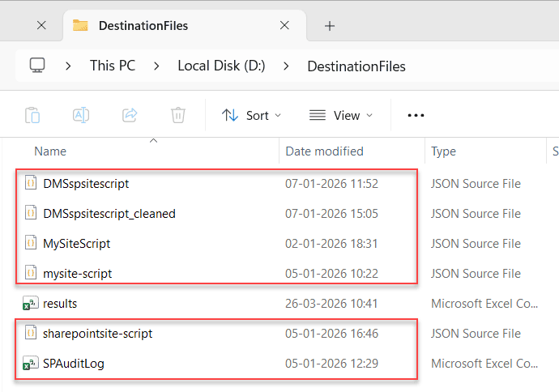Click the Delete trash icon

coord(178,115)
